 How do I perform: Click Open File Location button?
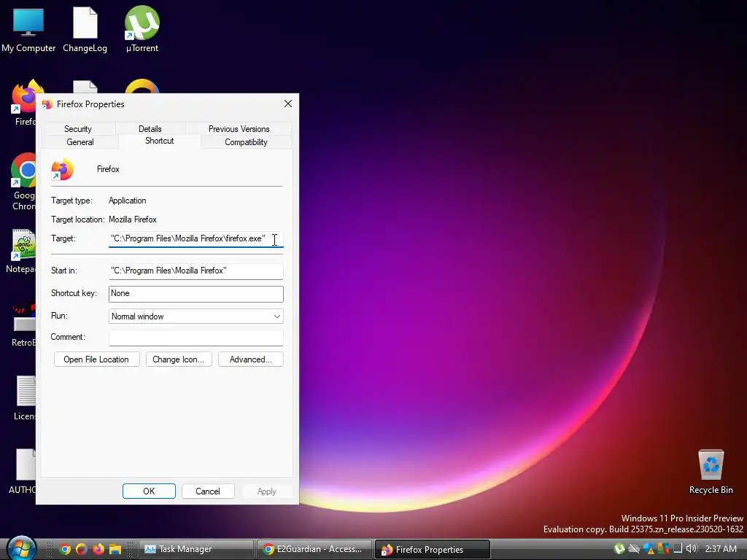coord(96,359)
